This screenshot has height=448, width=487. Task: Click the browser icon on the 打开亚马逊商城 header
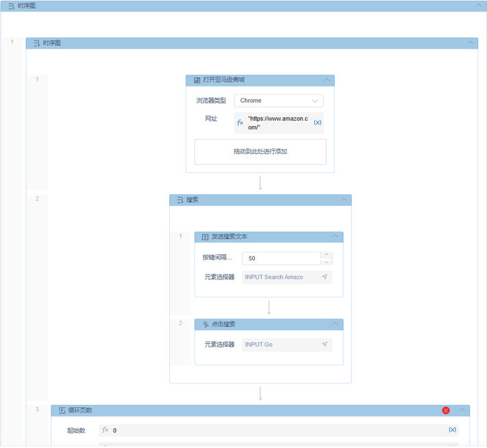pos(197,80)
